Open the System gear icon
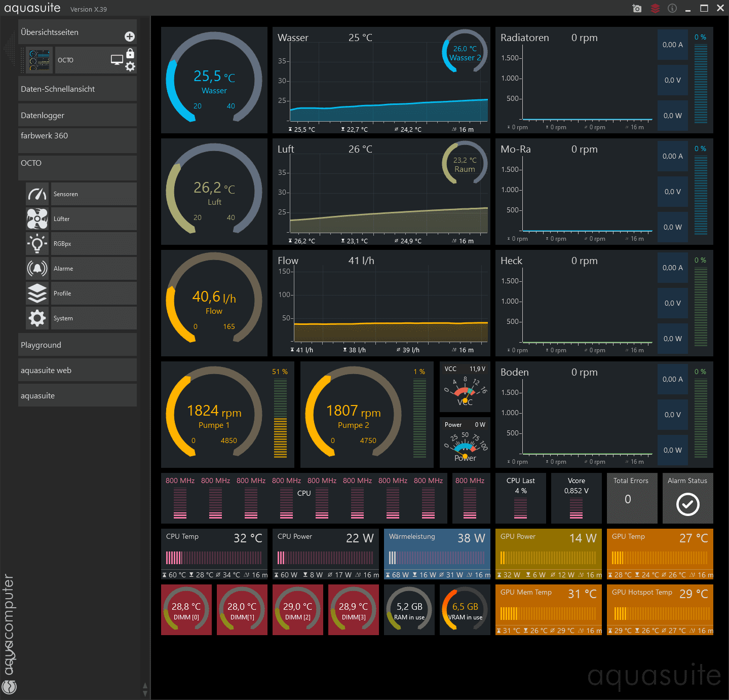Viewport: 729px width, 700px height. [37, 318]
